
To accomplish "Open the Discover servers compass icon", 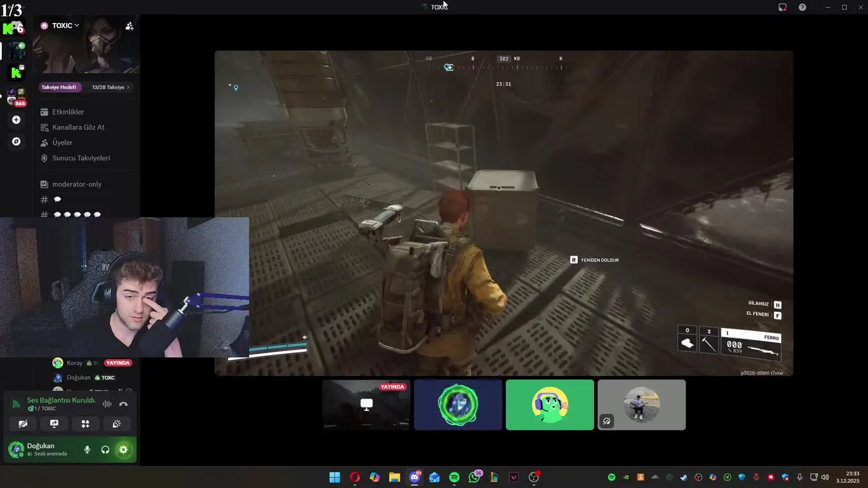I will point(16,142).
